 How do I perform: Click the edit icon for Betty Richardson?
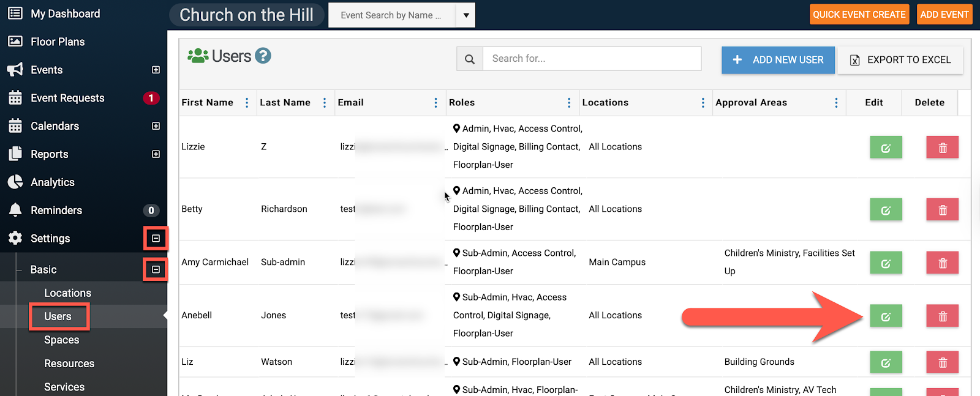pyautogui.click(x=886, y=210)
